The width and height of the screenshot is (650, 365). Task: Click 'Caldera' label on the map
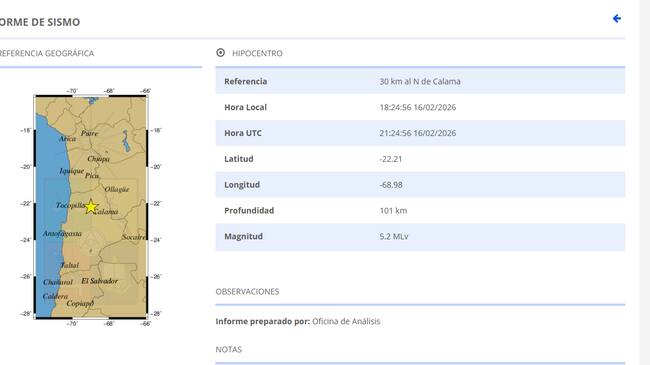pyautogui.click(x=55, y=296)
